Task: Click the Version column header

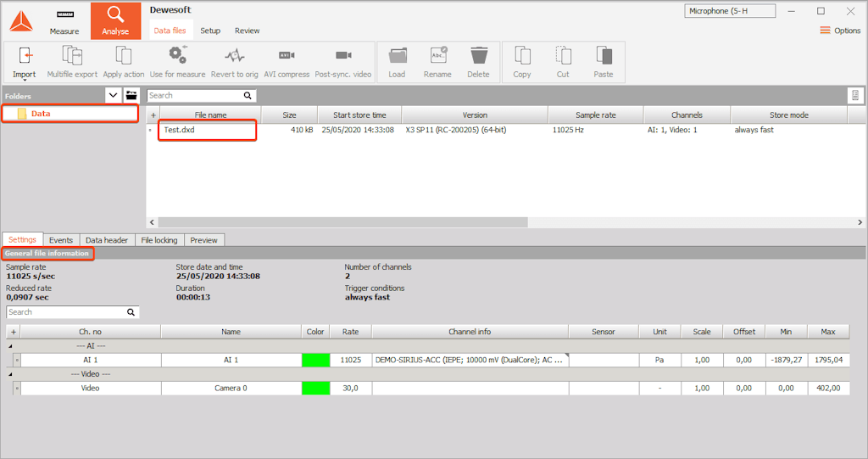Action: tap(475, 115)
